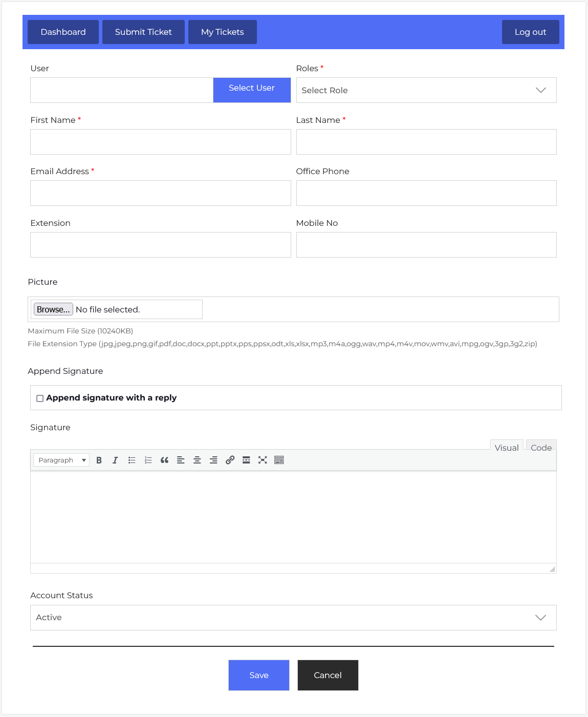Focus the Email Address input field
The width and height of the screenshot is (588, 717).
pos(160,193)
